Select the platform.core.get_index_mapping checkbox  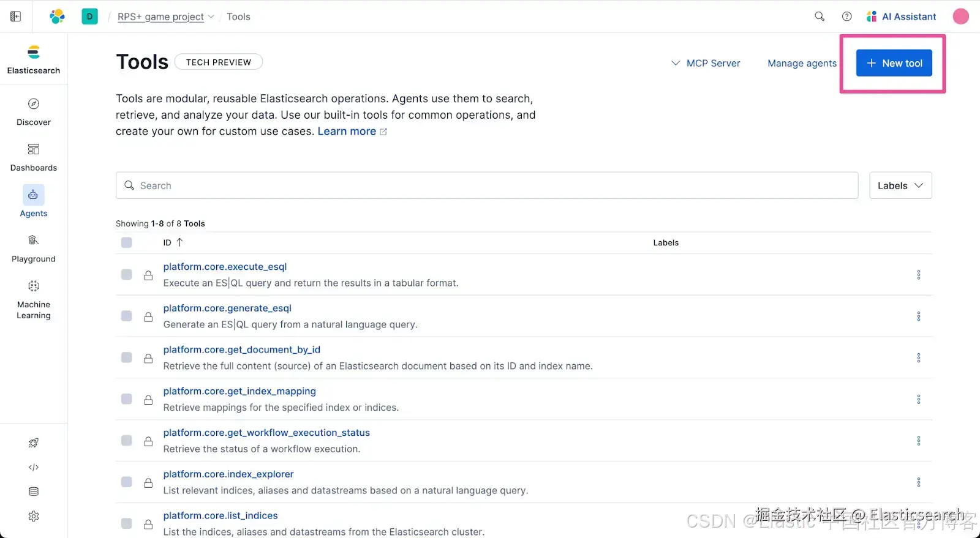pyautogui.click(x=127, y=399)
